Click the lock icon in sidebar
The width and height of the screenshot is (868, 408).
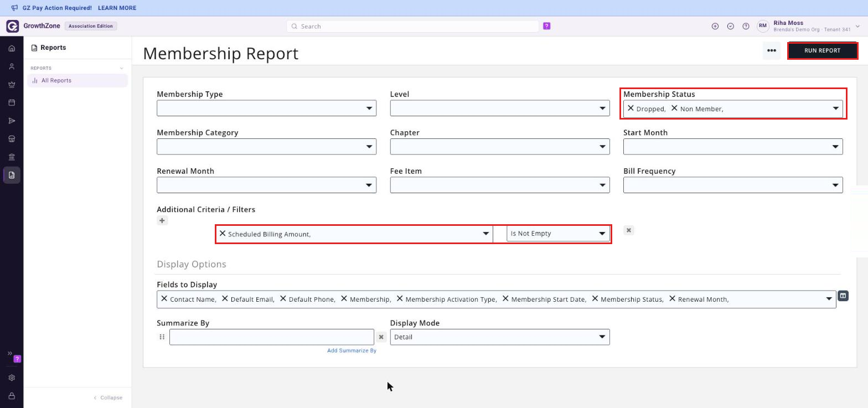pos(12,396)
